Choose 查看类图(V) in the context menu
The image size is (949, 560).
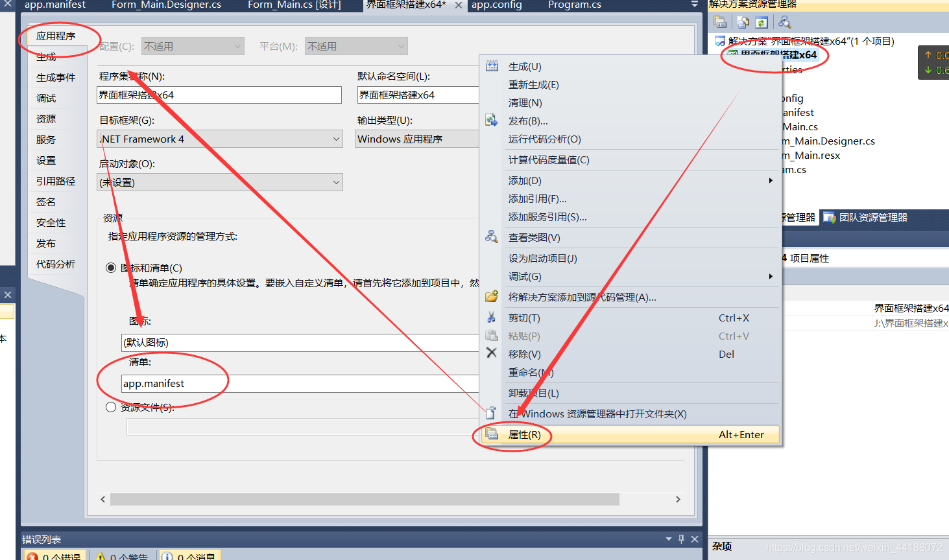pos(629,238)
